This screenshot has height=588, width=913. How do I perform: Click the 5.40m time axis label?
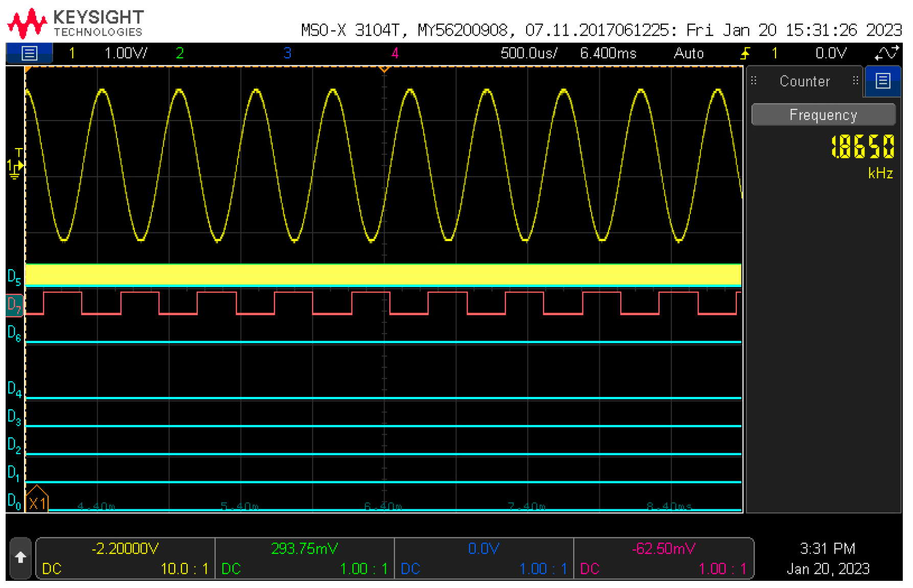tap(240, 507)
